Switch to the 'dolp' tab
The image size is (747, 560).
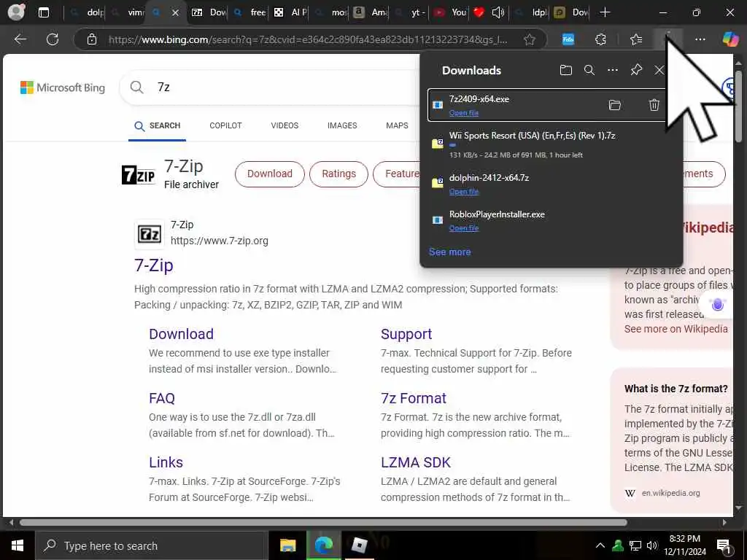coord(87,12)
